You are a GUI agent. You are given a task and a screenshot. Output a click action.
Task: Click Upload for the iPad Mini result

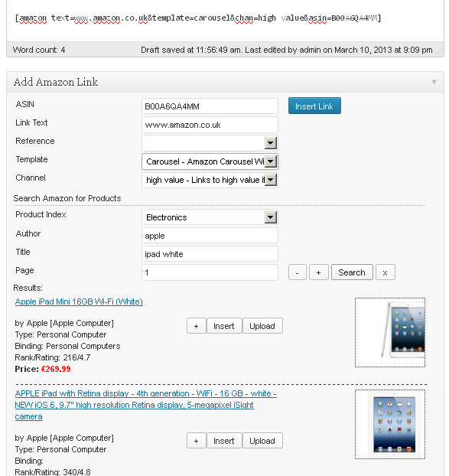click(262, 326)
